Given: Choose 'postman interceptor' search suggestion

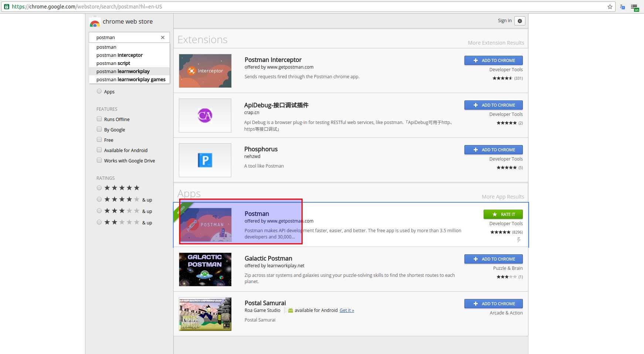Looking at the screenshot, I should pos(129,55).
